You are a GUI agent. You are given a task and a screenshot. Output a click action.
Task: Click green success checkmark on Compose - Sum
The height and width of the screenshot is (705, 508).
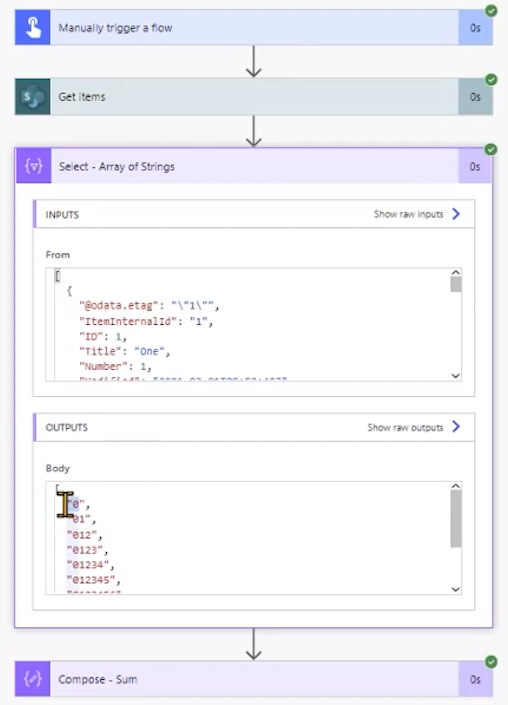[x=491, y=661]
